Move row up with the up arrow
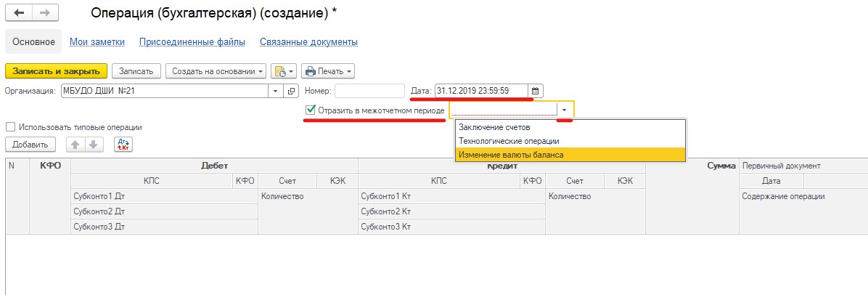 click(x=73, y=145)
